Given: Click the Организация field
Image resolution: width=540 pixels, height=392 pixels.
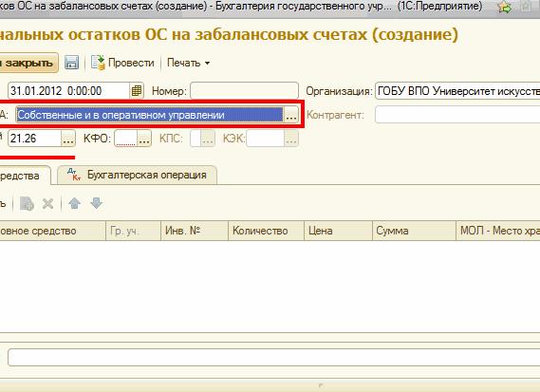Looking at the screenshot, I should (457, 91).
